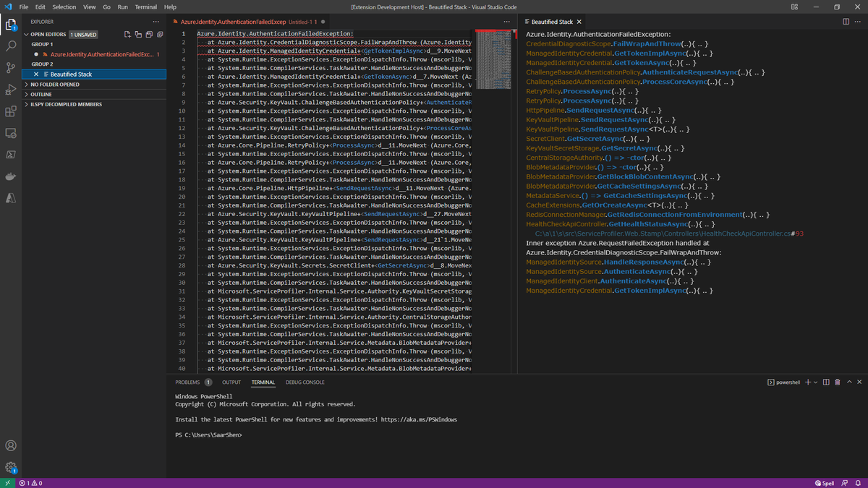Click the new terminal plus icon
The width and height of the screenshot is (868, 488).
[x=808, y=382]
